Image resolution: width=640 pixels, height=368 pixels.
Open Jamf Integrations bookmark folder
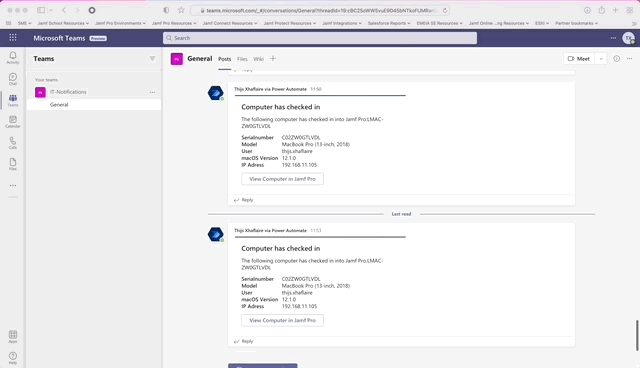pos(342,23)
